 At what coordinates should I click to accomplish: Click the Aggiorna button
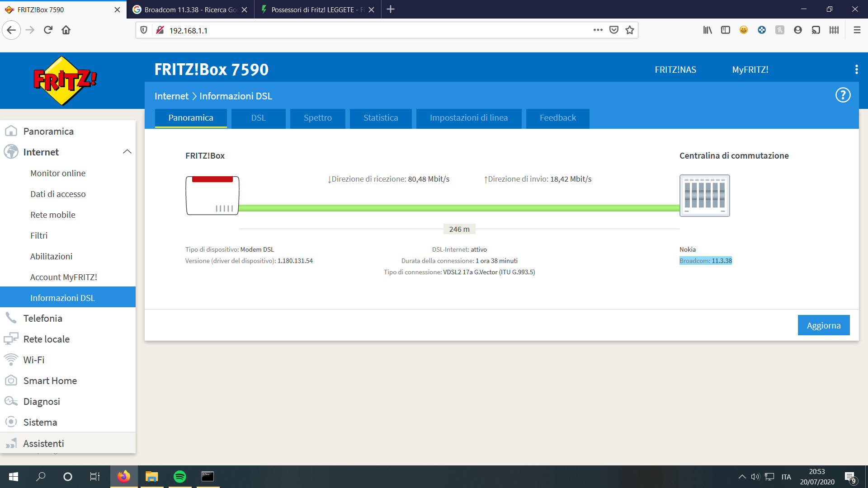(x=823, y=325)
